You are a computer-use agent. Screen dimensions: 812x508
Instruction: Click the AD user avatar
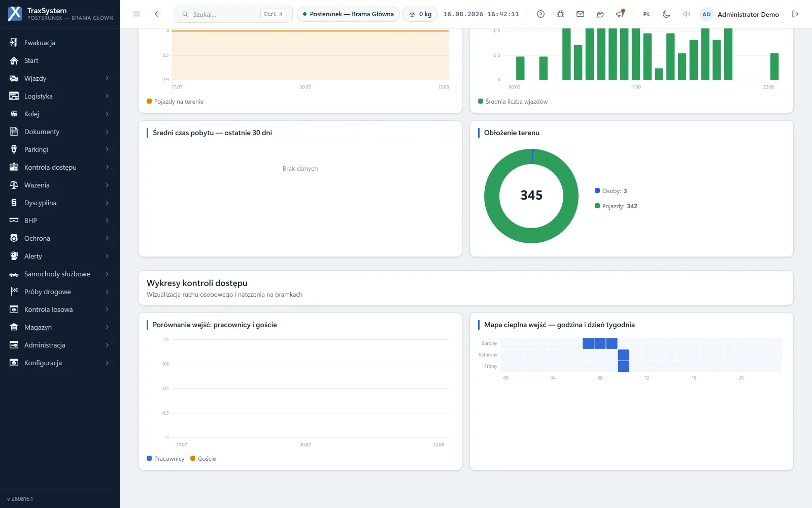[706, 14]
